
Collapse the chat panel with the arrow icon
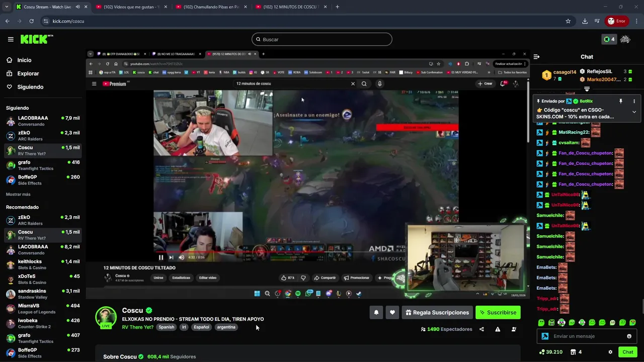(536, 57)
